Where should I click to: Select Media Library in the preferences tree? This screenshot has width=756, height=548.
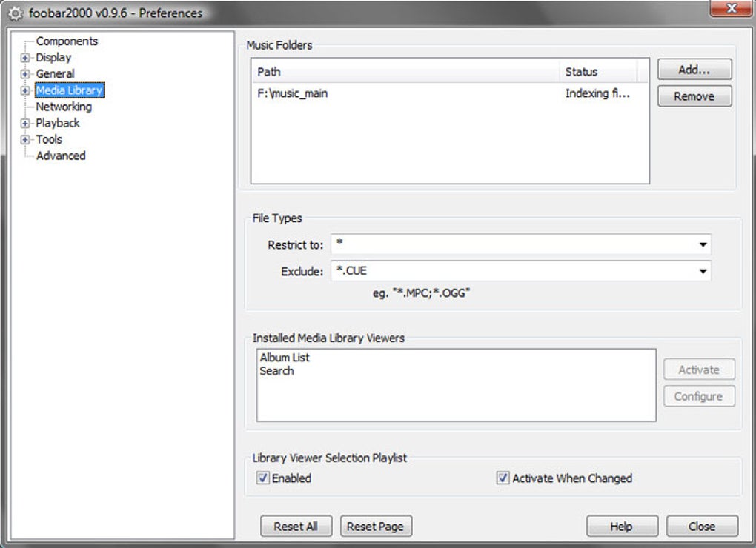coord(70,90)
